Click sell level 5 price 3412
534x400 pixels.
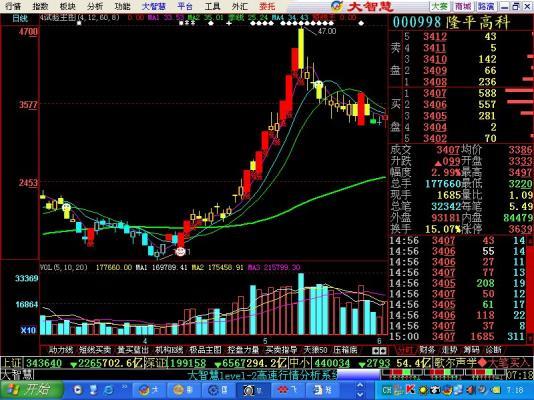(435, 36)
